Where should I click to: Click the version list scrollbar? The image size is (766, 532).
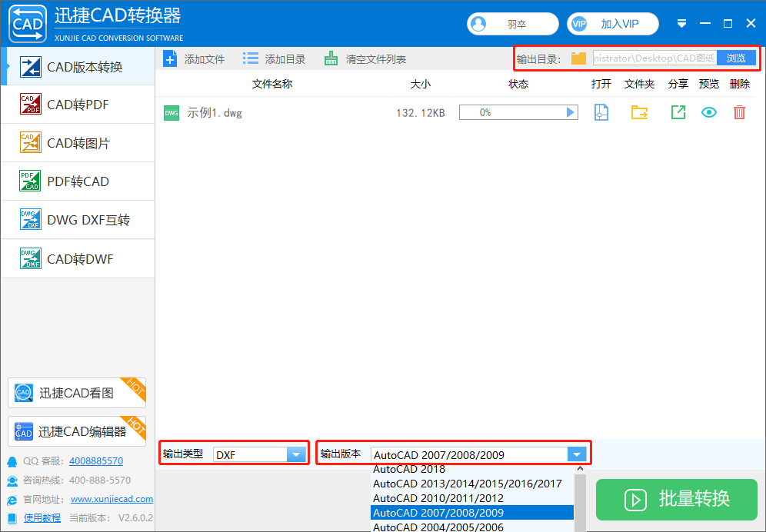point(580,504)
